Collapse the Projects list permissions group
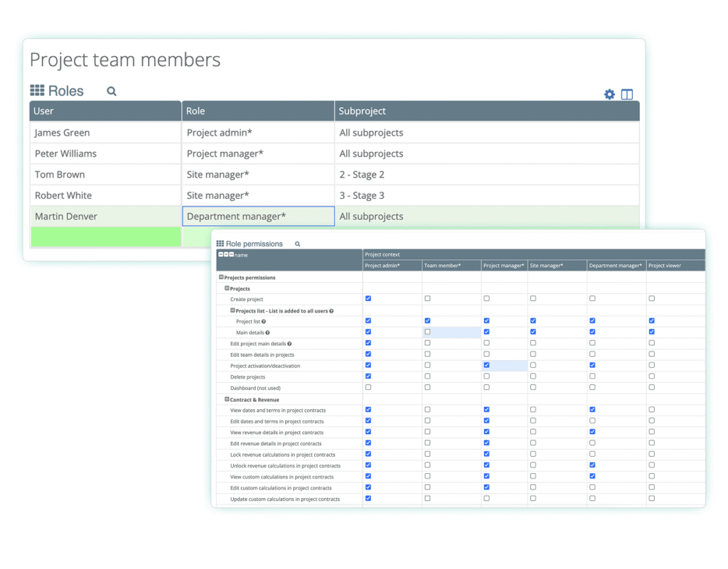The width and height of the screenshot is (728, 569). [x=232, y=309]
